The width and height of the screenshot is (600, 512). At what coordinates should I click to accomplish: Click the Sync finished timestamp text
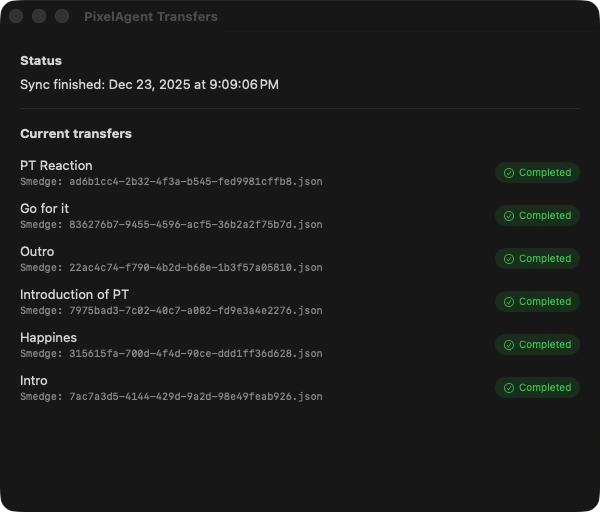pyautogui.click(x=149, y=85)
